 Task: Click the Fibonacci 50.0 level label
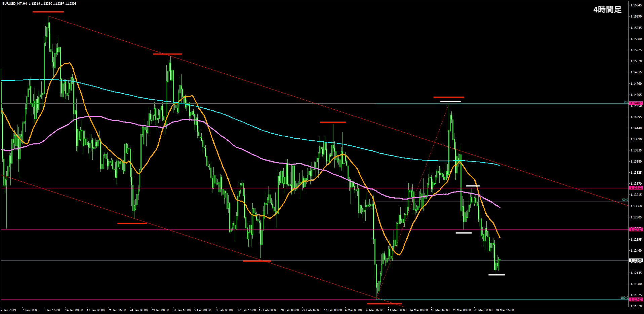(x=625, y=200)
